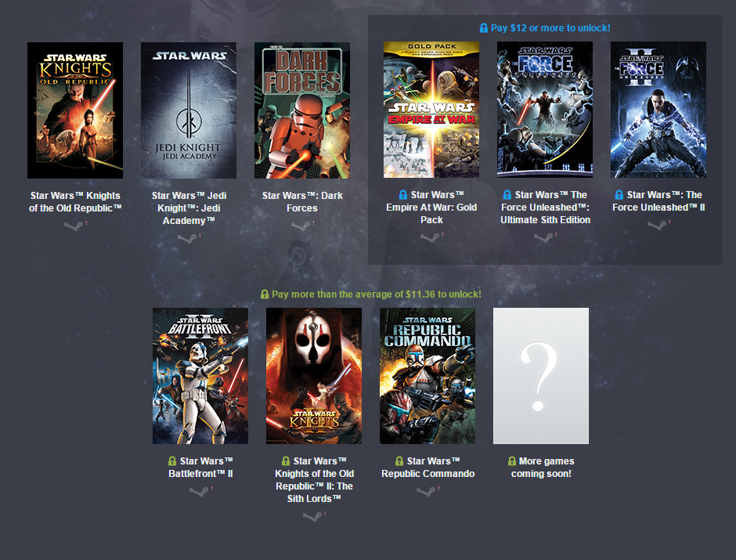The image size is (736, 560).
Task: Click Steam icon under The Force Unleashed II
Action: click(657, 226)
